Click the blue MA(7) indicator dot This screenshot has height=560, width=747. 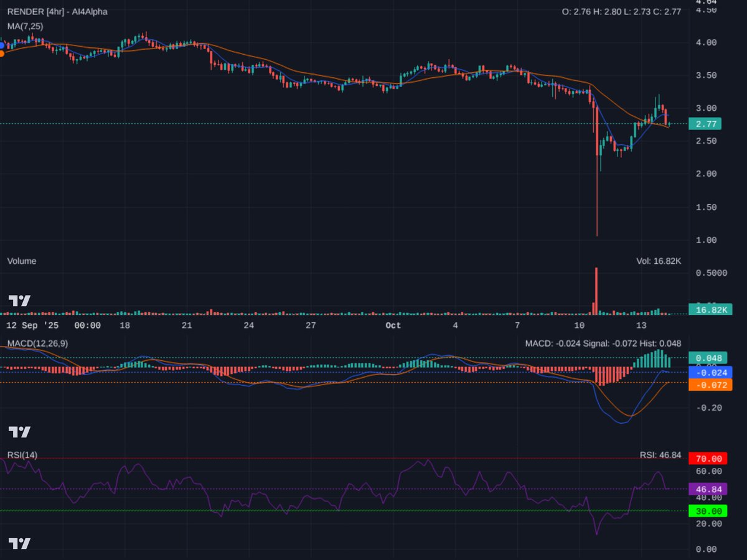1,44
